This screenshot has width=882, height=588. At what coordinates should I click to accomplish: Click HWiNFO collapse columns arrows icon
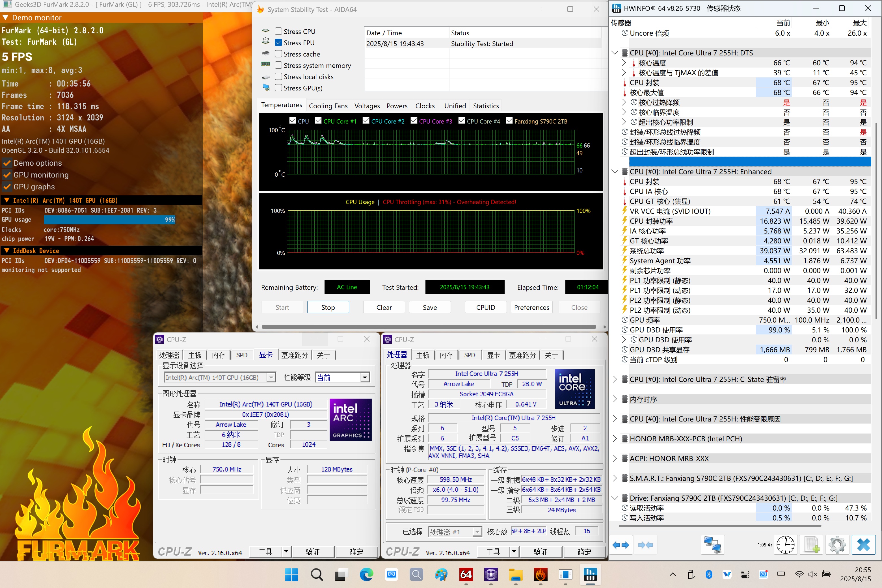pos(645,545)
